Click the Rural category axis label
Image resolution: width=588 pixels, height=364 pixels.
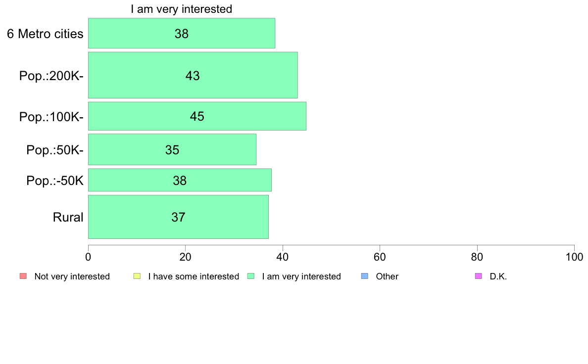pyautogui.click(x=68, y=218)
